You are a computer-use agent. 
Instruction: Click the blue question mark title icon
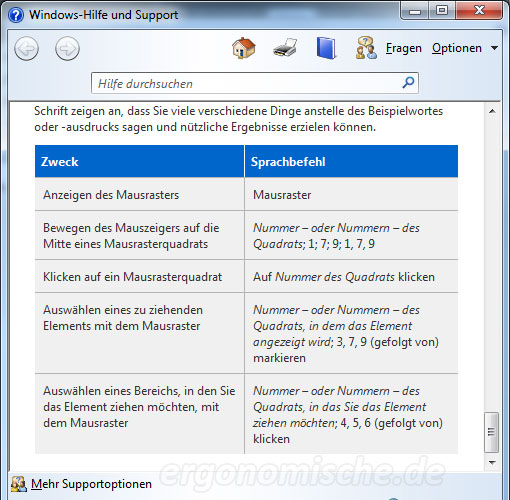[16, 15]
